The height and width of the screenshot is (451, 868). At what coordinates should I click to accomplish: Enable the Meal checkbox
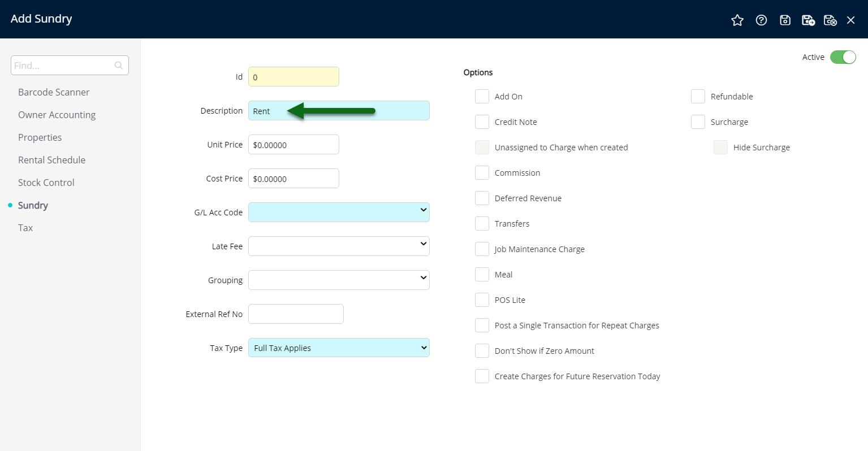coord(482,275)
